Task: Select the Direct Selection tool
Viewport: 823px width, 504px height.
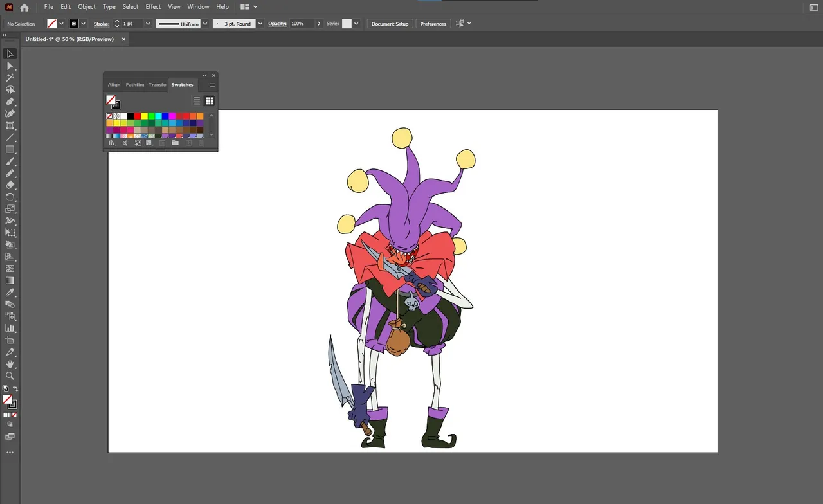Action: [10, 66]
